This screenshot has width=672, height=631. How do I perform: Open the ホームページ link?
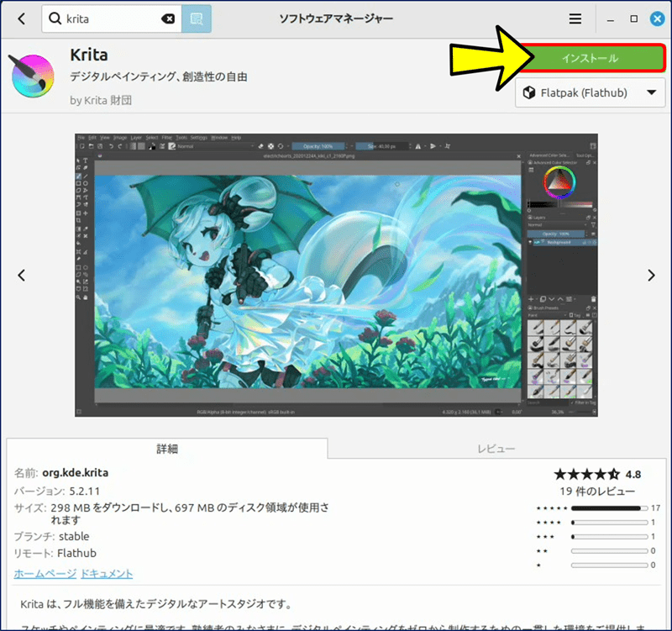click(x=44, y=573)
